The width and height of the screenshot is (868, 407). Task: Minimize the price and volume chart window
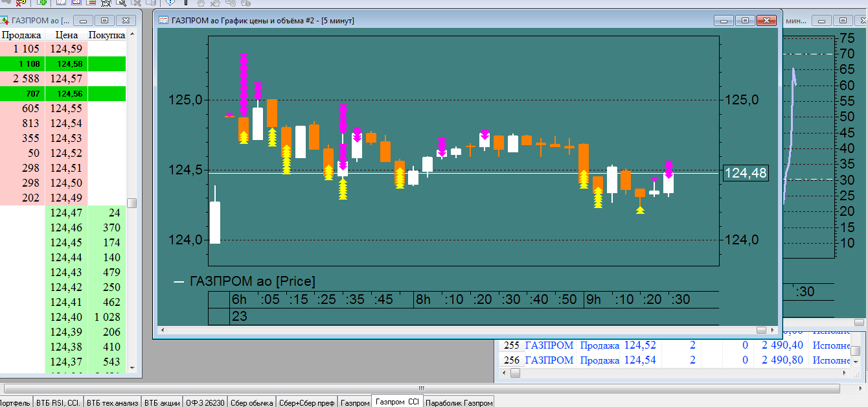pyautogui.click(x=725, y=20)
